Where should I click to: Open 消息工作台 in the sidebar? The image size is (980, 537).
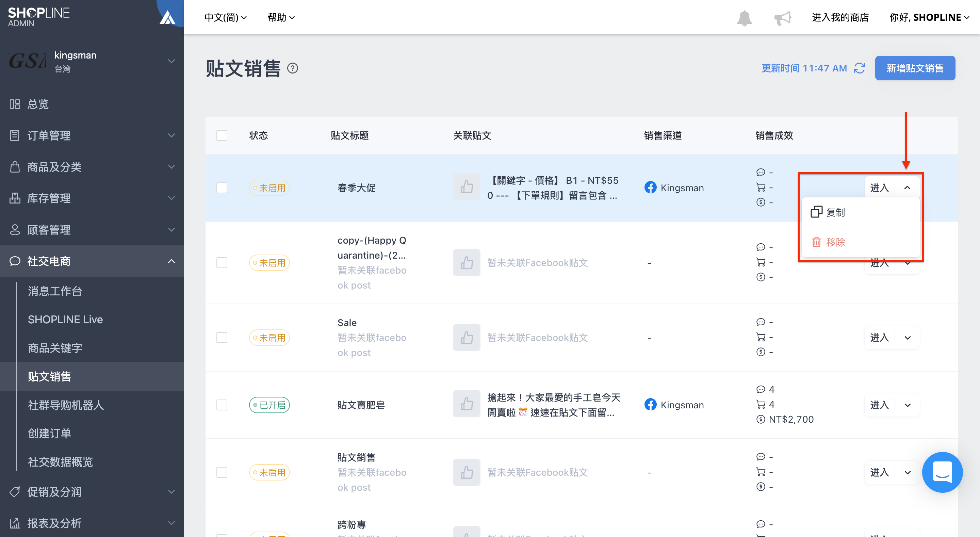pyautogui.click(x=55, y=291)
